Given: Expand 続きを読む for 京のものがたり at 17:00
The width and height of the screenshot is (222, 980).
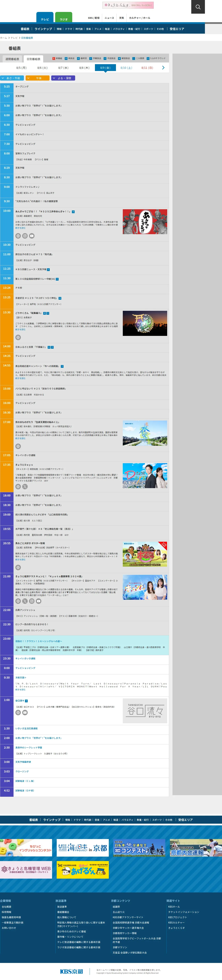Looking at the screenshot, I should tap(20, 438).
